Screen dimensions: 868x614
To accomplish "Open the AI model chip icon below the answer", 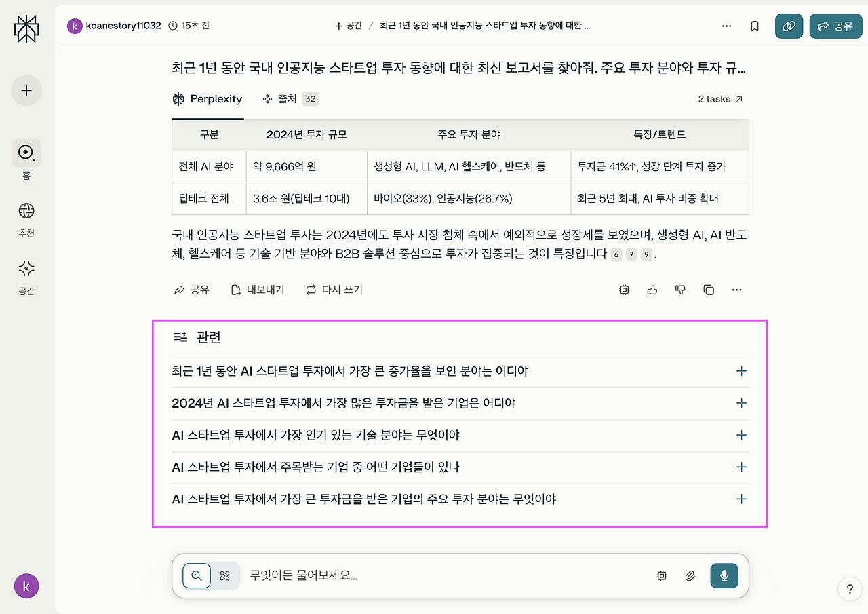I will pos(624,290).
